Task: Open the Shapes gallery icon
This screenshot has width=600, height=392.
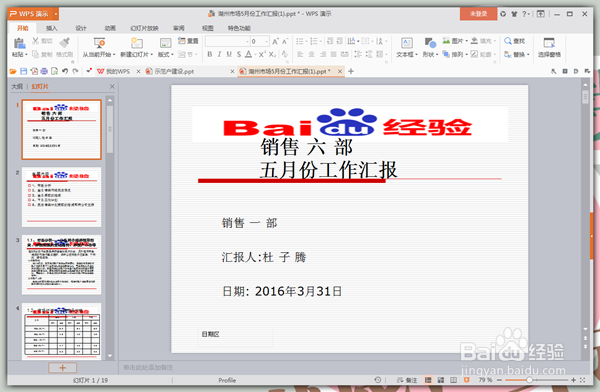Action: click(x=430, y=43)
